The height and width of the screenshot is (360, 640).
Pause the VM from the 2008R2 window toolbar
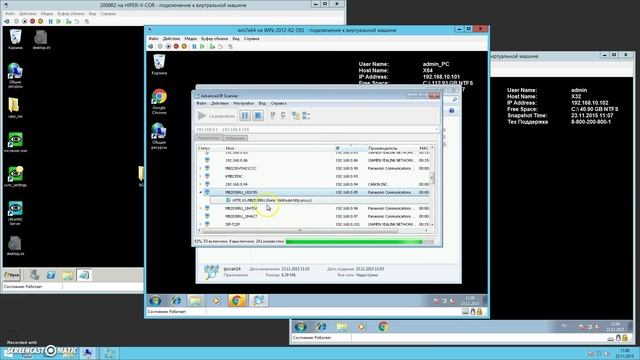click(51, 21)
